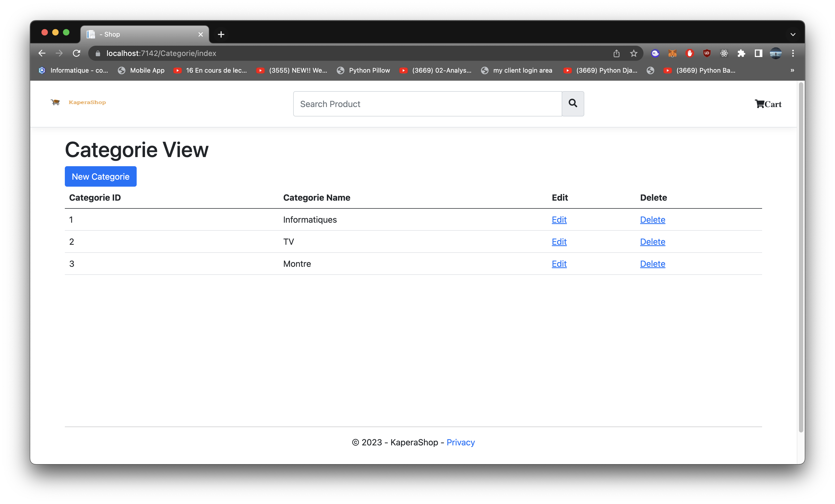Edit the TV category
This screenshot has width=835, height=504.
coord(559,242)
